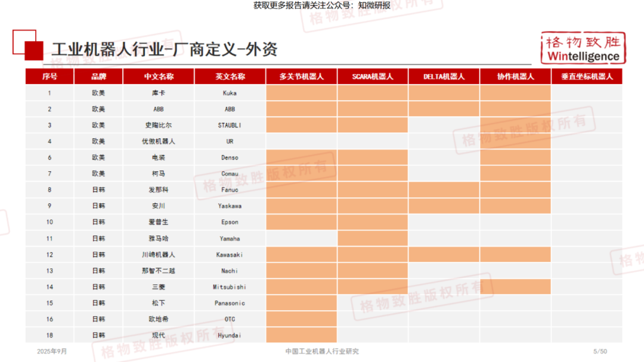The width and height of the screenshot is (644, 362).
Task: Click the English name ABB cell
Action: pos(230,109)
